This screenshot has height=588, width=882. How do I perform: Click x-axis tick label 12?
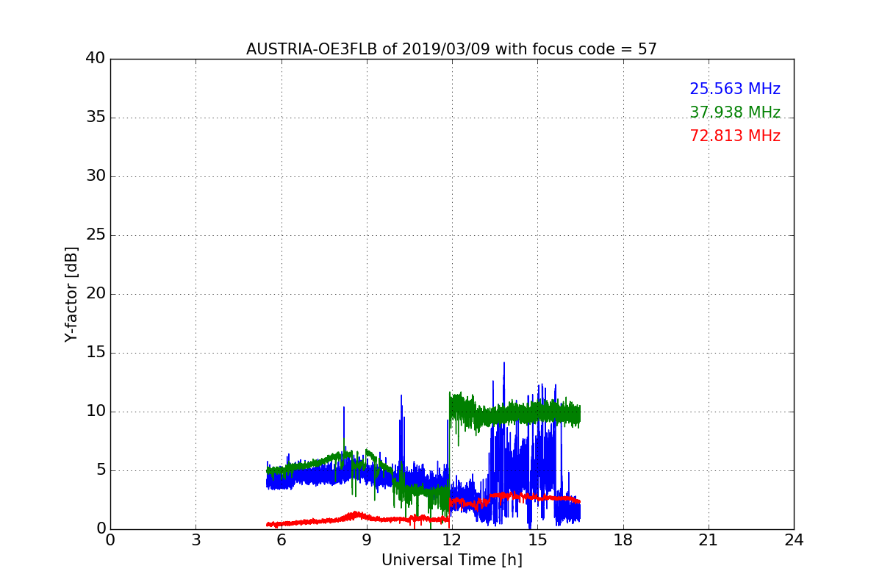tap(452, 540)
